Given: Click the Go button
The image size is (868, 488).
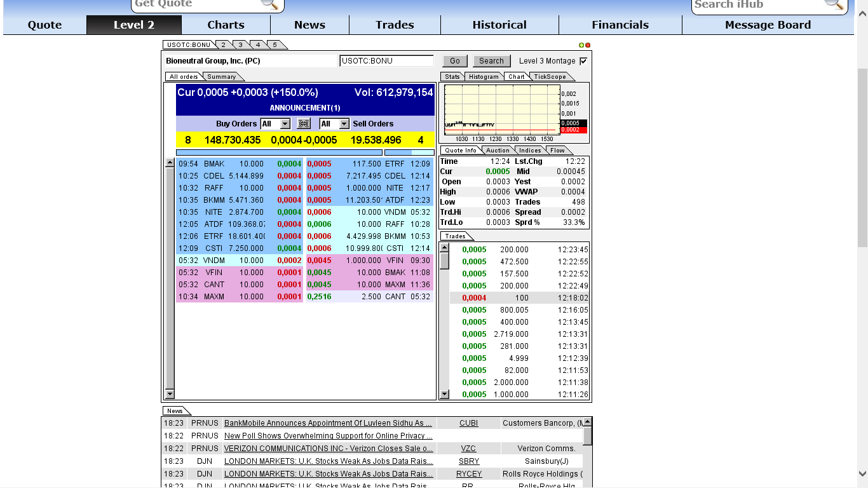Looking at the screenshot, I should pos(455,61).
